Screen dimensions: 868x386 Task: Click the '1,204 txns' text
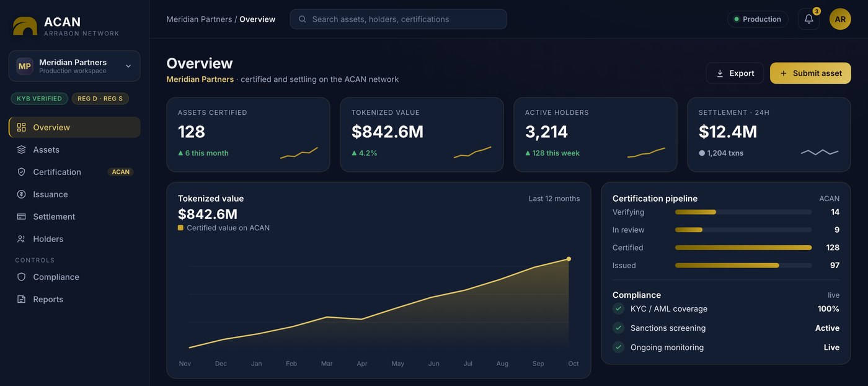(725, 153)
